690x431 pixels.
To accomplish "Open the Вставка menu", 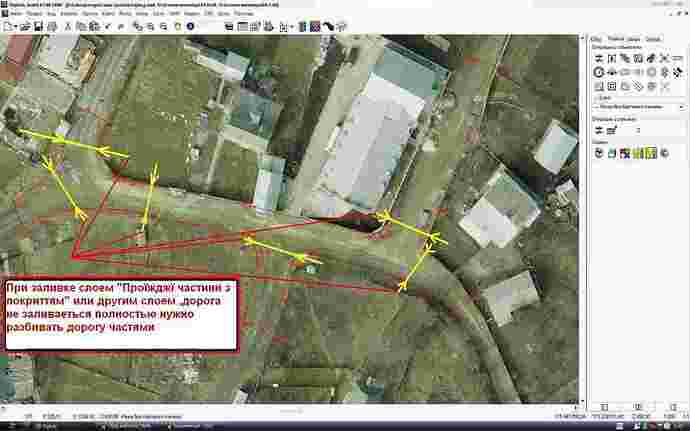I will 69,14.
